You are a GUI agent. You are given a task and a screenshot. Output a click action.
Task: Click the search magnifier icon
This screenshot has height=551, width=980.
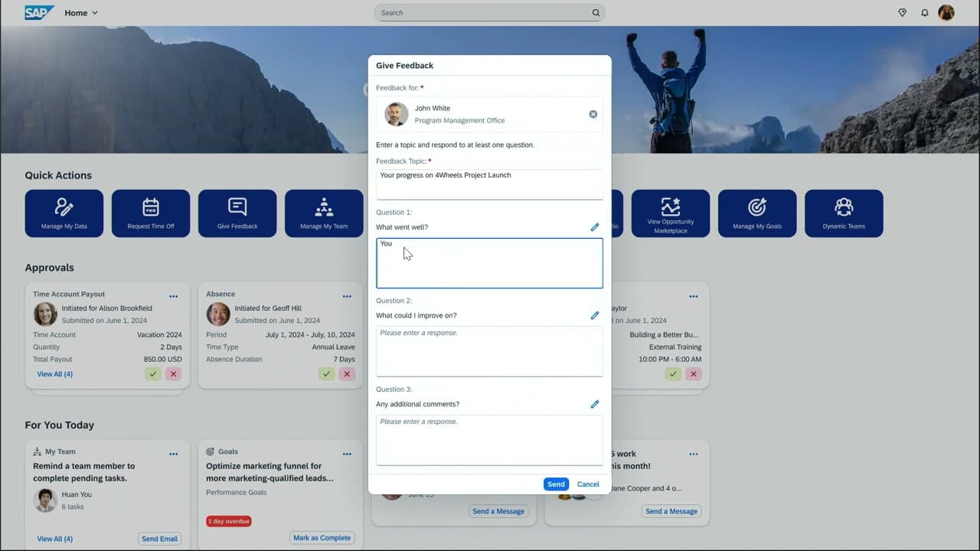coord(596,13)
